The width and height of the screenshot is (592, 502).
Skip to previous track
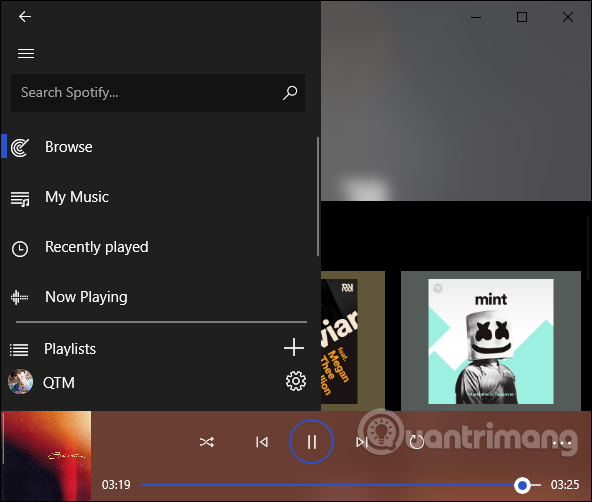(x=262, y=442)
